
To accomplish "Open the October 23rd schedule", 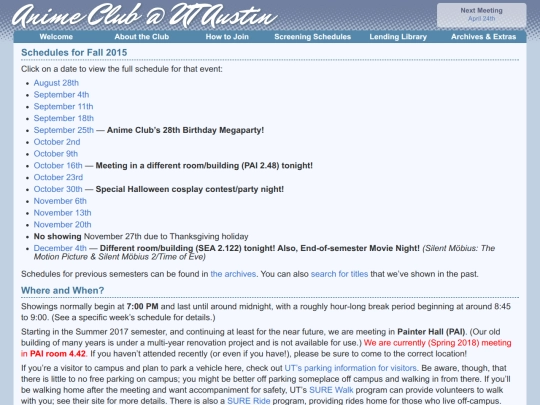I will pos(58,177).
